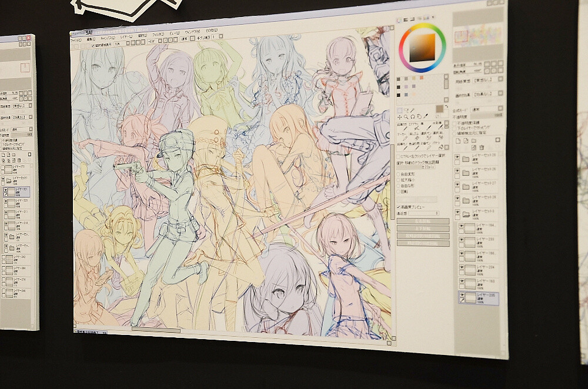
Task: Click the Marker brush tool
Action: [405, 137]
